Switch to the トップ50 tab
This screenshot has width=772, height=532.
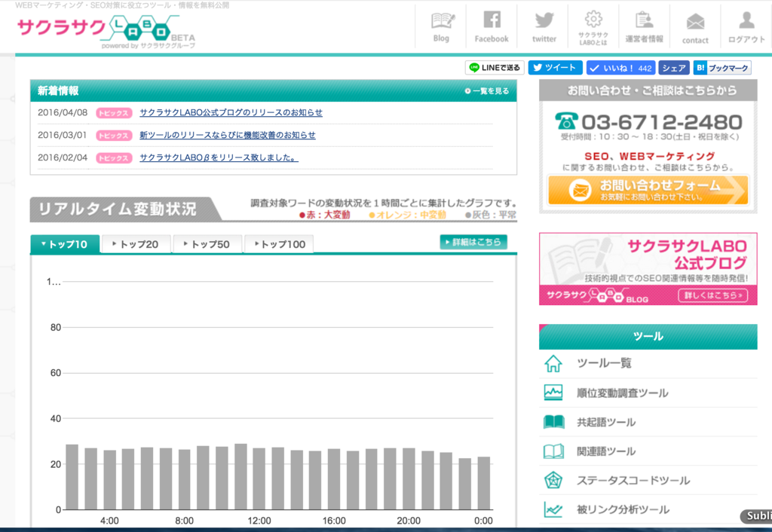[x=207, y=244]
